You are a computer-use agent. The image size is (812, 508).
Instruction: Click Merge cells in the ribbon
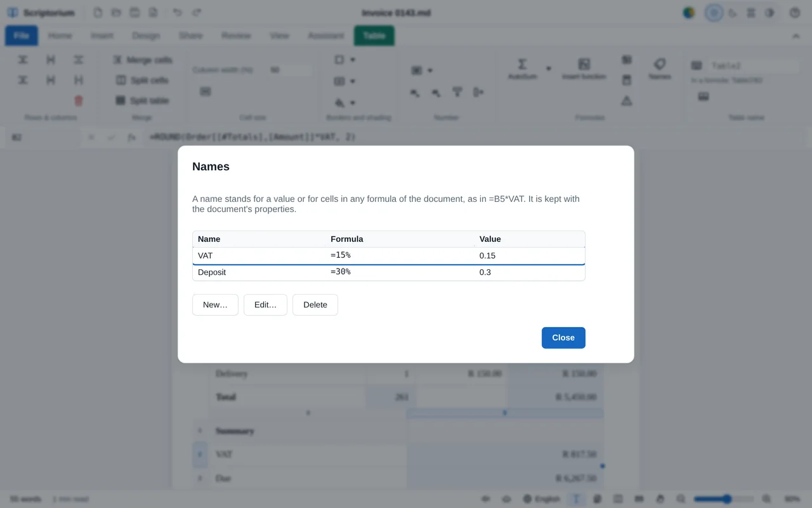pyautogui.click(x=143, y=60)
